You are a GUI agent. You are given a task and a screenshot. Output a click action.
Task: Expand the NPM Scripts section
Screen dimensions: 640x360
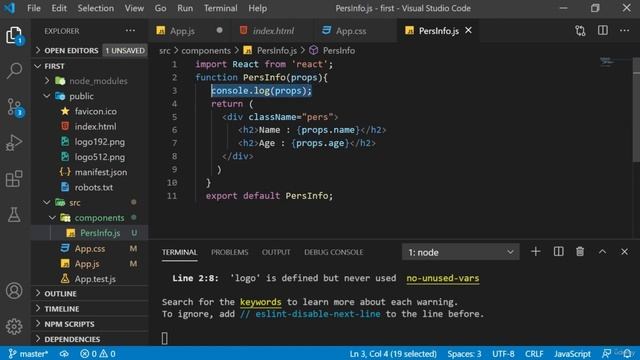pyautogui.click(x=89, y=324)
